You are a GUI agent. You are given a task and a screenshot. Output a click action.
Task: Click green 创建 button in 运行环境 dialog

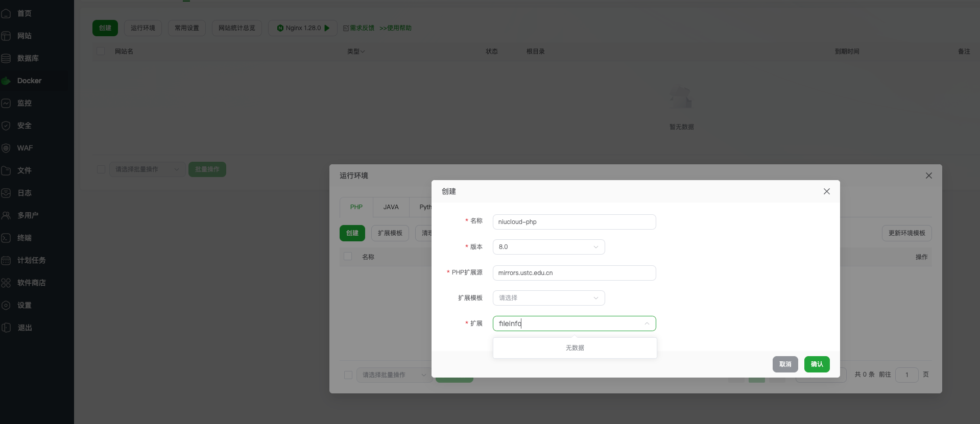click(352, 233)
